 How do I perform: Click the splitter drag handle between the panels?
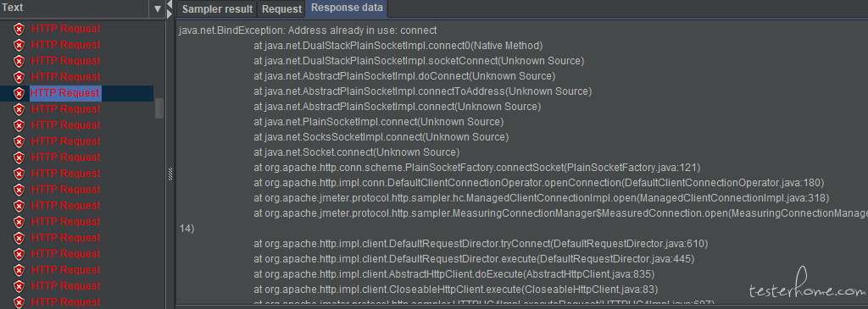[170, 174]
